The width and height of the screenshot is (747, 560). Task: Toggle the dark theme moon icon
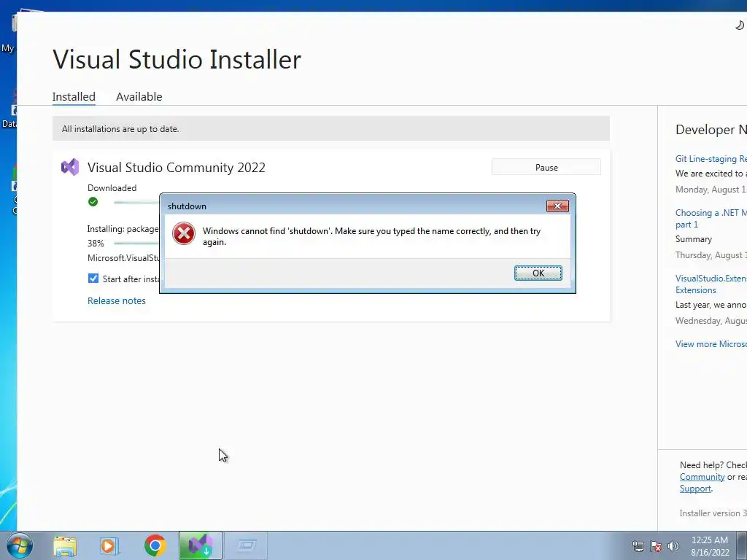click(740, 25)
